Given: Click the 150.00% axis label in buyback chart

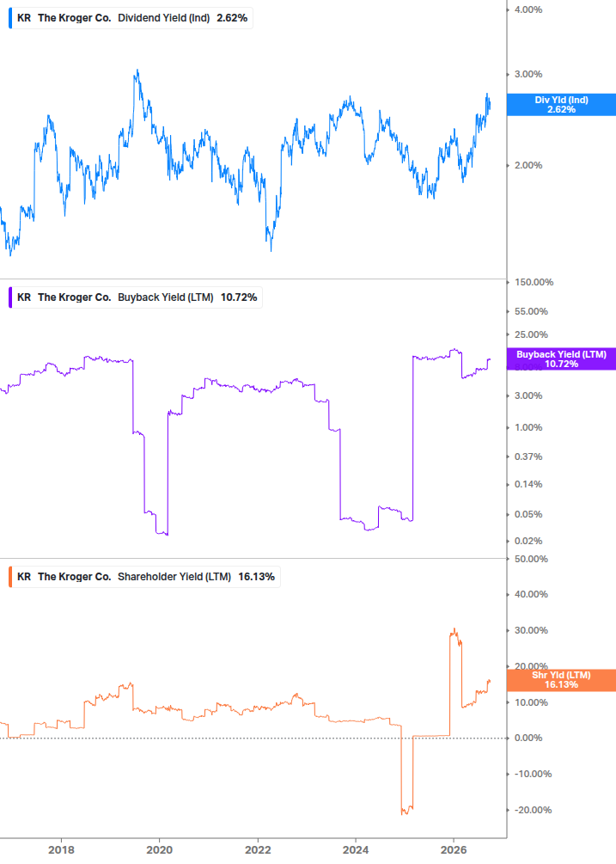Looking at the screenshot, I should click(534, 282).
